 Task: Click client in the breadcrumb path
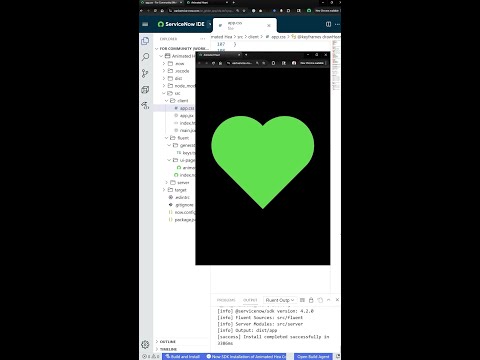pyautogui.click(x=253, y=37)
